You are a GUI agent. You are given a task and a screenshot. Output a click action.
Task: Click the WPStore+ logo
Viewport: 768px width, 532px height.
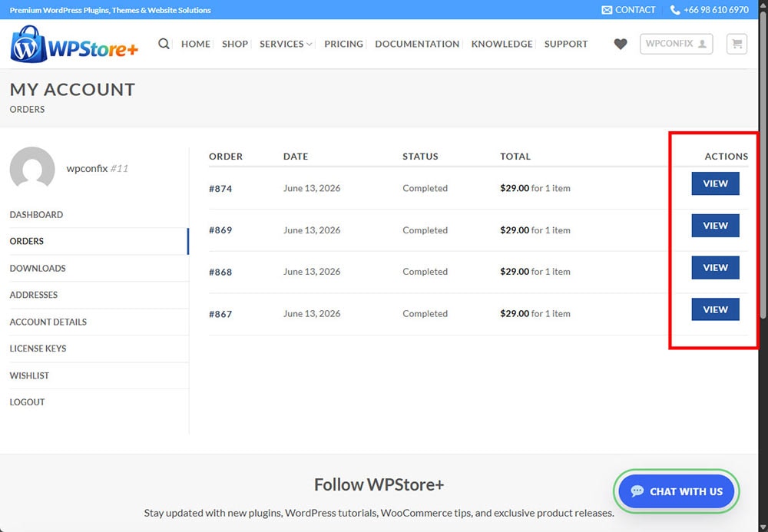[74, 44]
